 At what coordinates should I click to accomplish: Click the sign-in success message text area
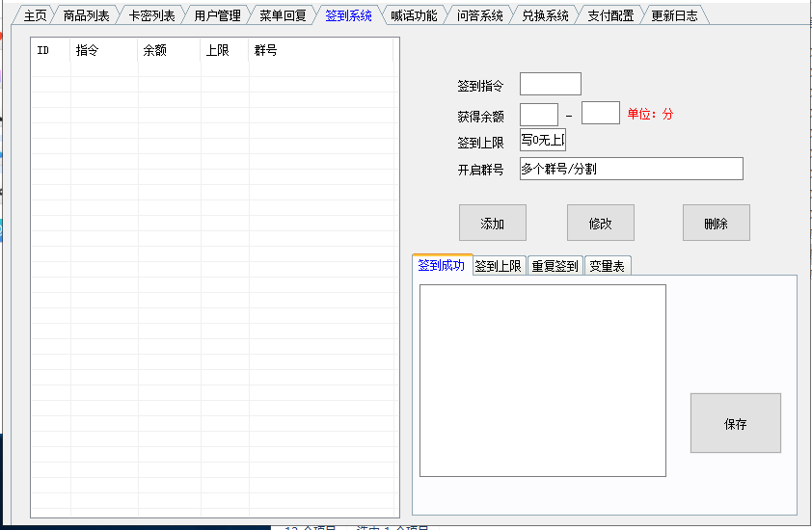pyautogui.click(x=543, y=381)
